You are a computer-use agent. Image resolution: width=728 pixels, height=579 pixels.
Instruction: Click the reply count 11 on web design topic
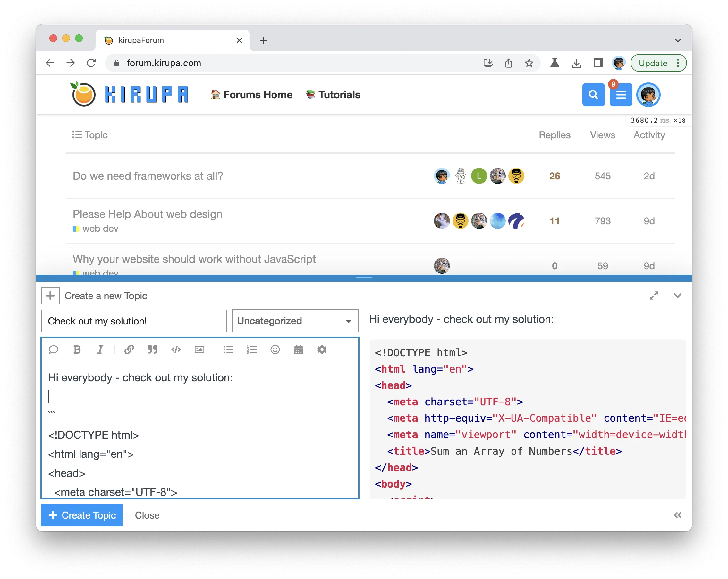[x=554, y=221]
